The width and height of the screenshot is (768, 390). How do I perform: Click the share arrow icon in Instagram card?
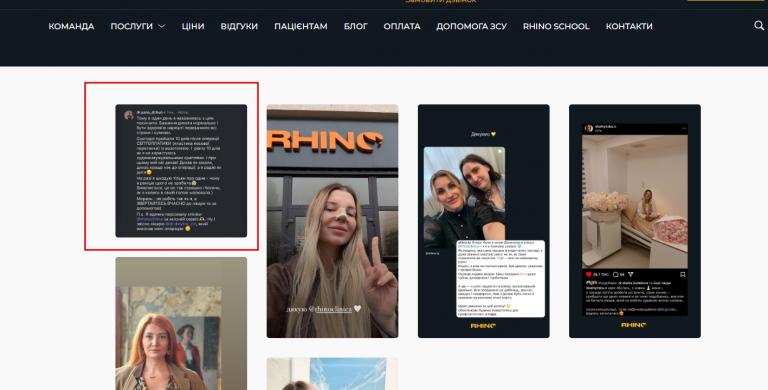point(630,274)
